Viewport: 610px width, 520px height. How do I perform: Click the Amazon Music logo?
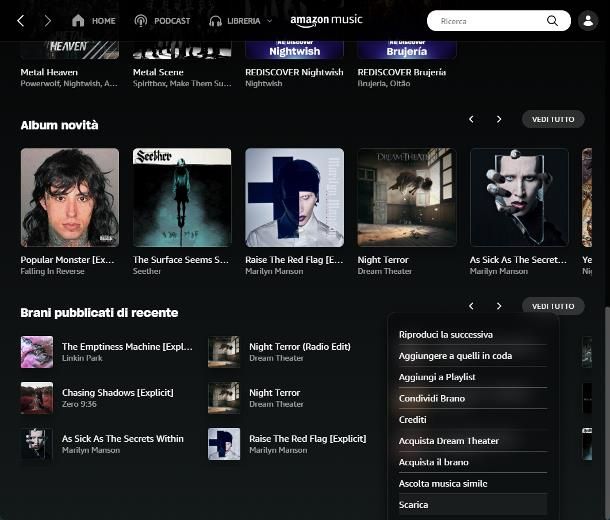[326, 21]
